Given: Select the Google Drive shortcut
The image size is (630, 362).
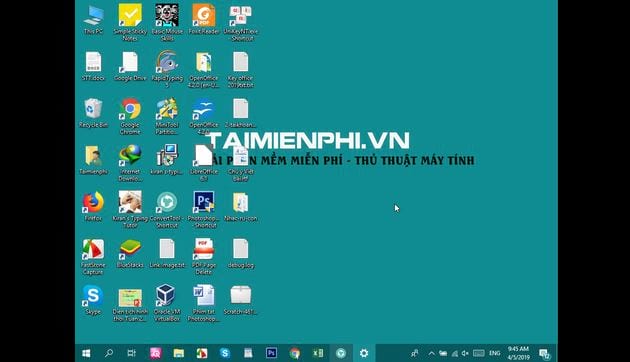Looking at the screenshot, I should click(130, 66).
